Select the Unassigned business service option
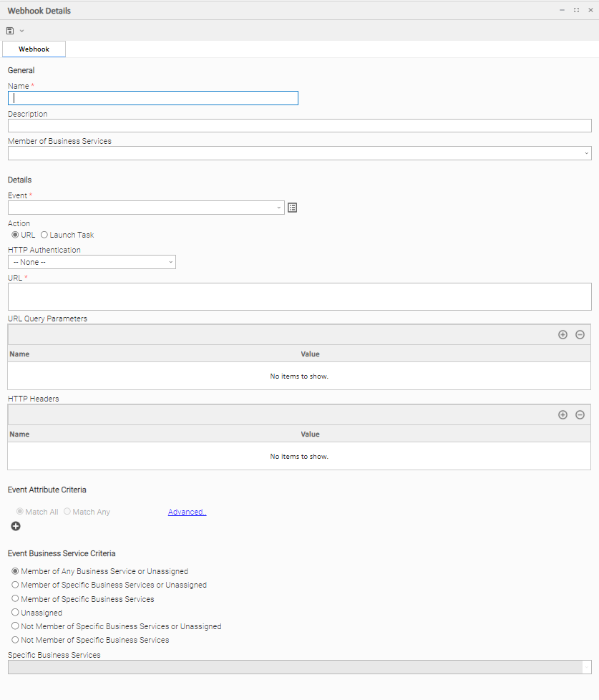The height and width of the screenshot is (700, 599). [x=16, y=613]
